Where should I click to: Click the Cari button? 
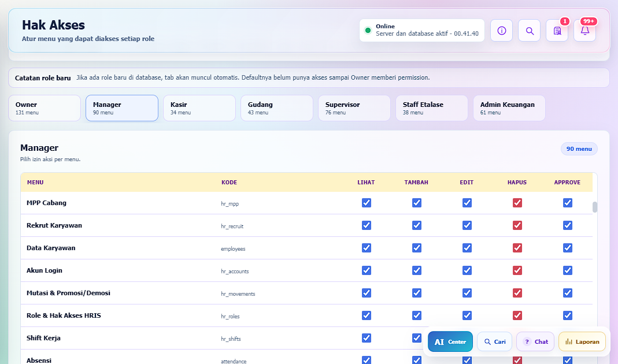[495, 341]
